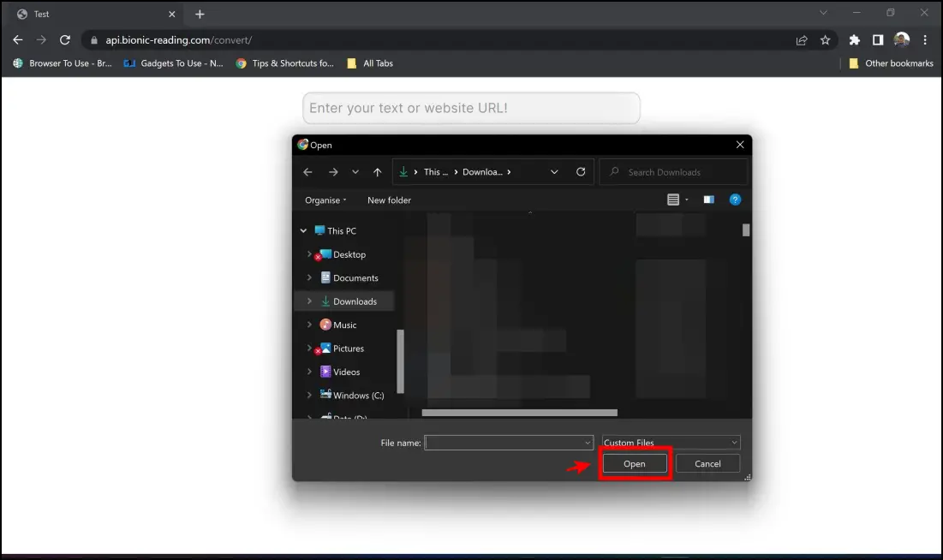Open the Chrome three-dot menu
Screen dimensions: 943x560
coord(925,40)
